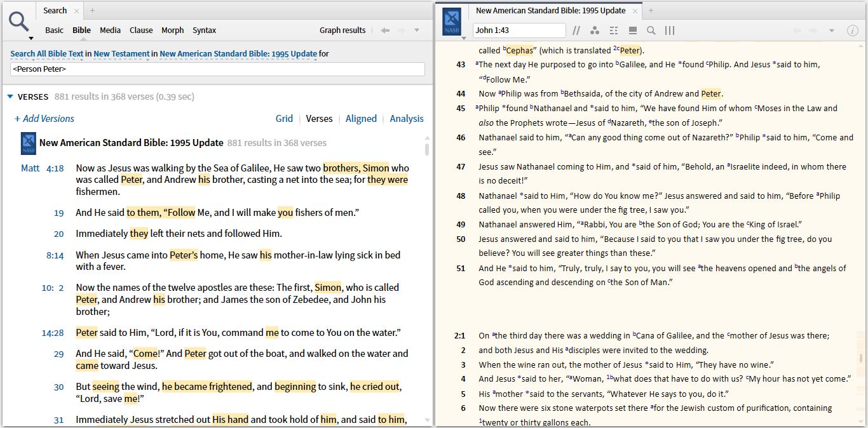Switch to Clause search type

point(141,30)
